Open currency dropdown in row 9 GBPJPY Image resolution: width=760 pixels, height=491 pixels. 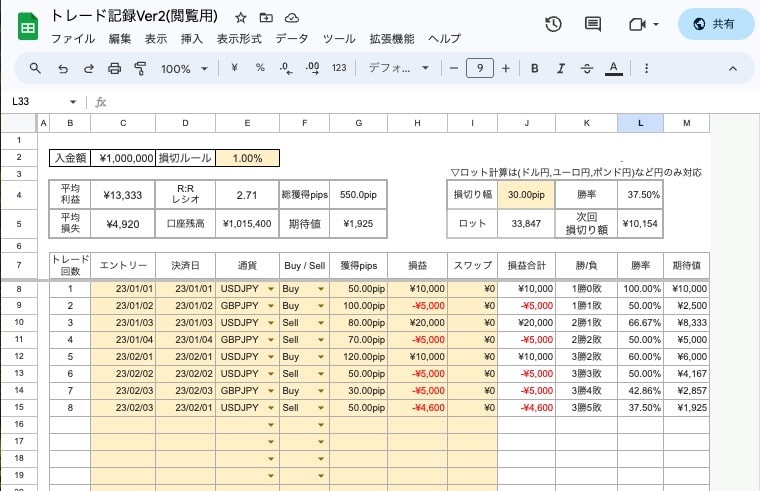[271, 306]
